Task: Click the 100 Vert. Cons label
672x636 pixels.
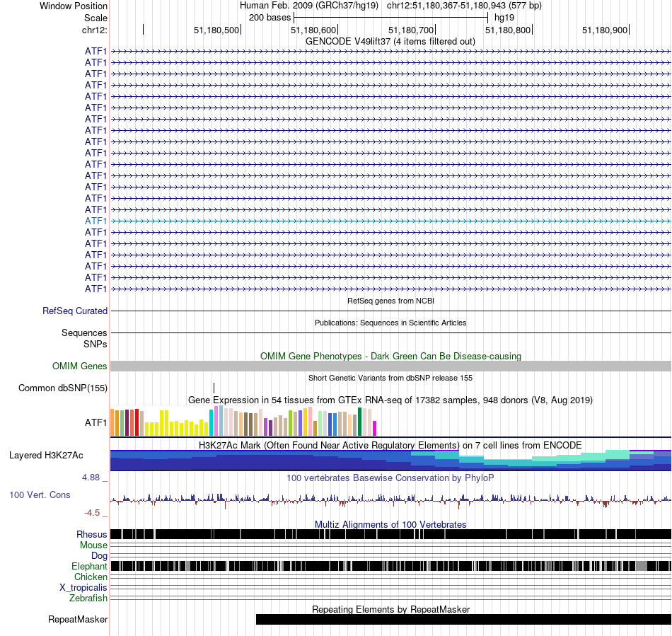Action: (x=40, y=495)
